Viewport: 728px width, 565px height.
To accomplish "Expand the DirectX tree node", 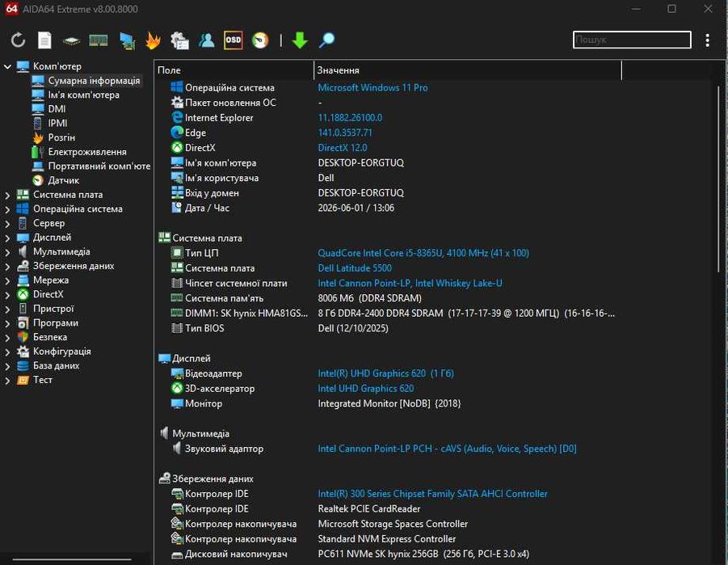I will pos(7,295).
